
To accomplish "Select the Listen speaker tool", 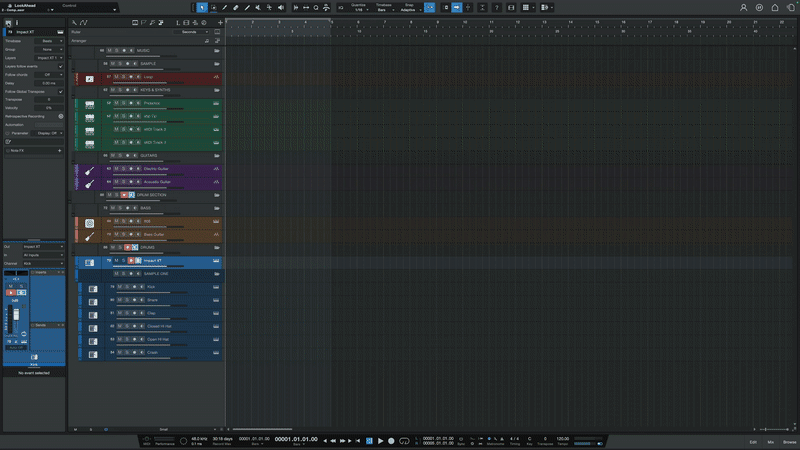I will [x=281, y=8].
